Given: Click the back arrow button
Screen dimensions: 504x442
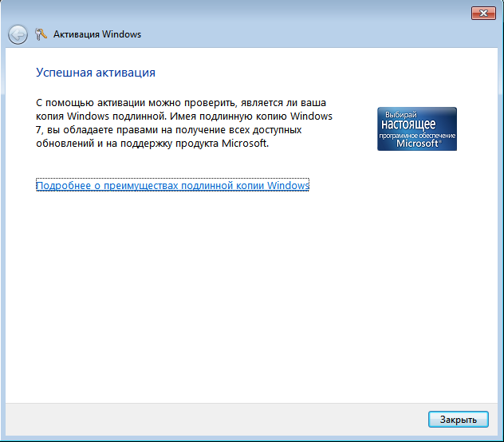Looking at the screenshot, I should 18,34.
